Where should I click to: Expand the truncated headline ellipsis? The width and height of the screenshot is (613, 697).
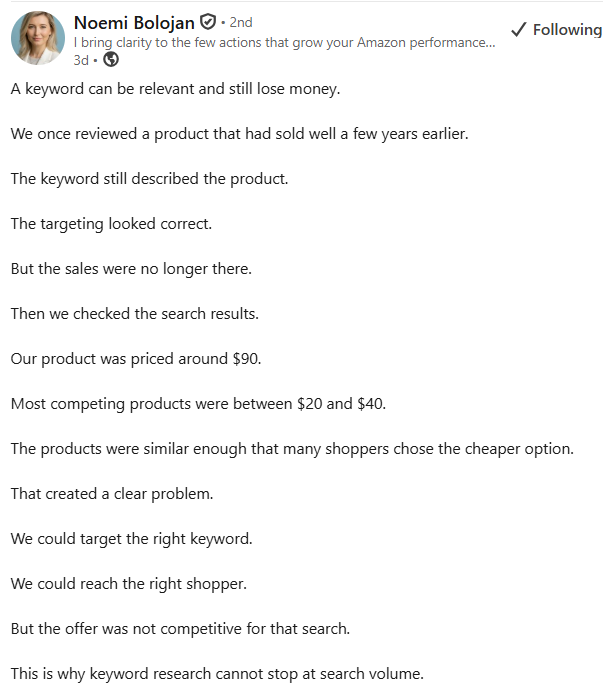point(490,43)
